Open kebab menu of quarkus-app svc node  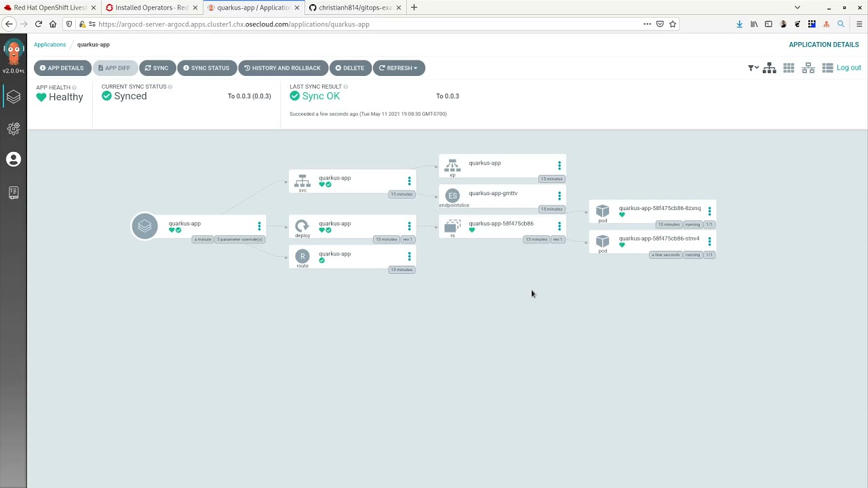click(409, 181)
